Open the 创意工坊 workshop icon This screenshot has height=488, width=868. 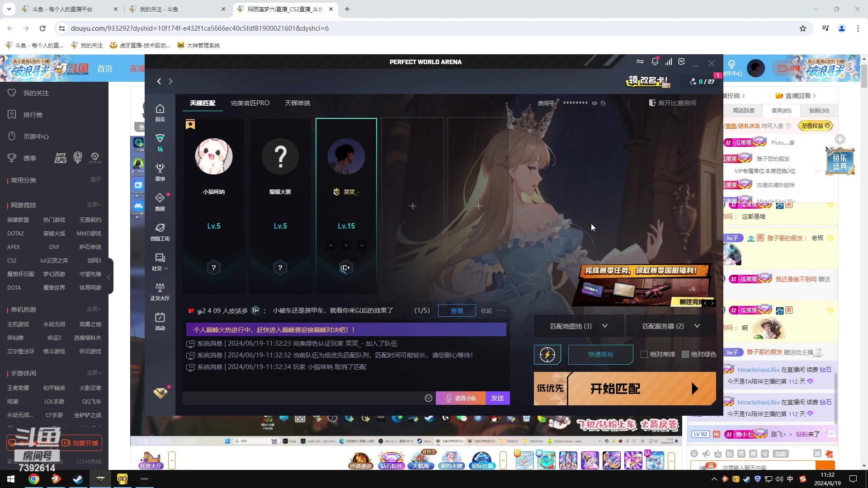point(160,232)
